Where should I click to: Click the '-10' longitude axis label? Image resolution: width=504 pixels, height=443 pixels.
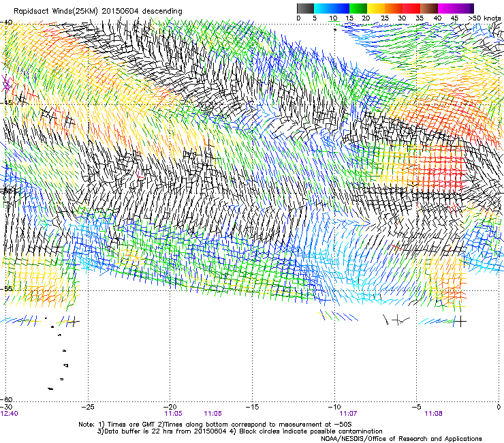[x=334, y=407]
